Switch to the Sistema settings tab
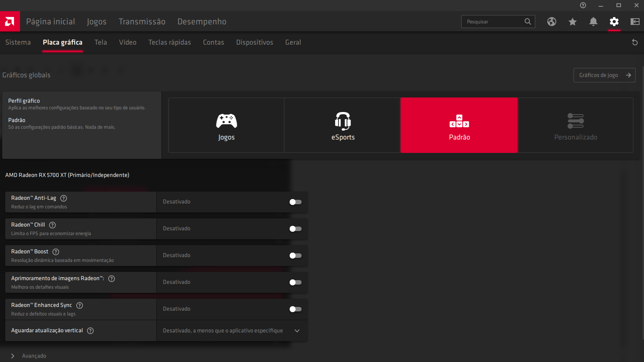 pyautogui.click(x=18, y=42)
